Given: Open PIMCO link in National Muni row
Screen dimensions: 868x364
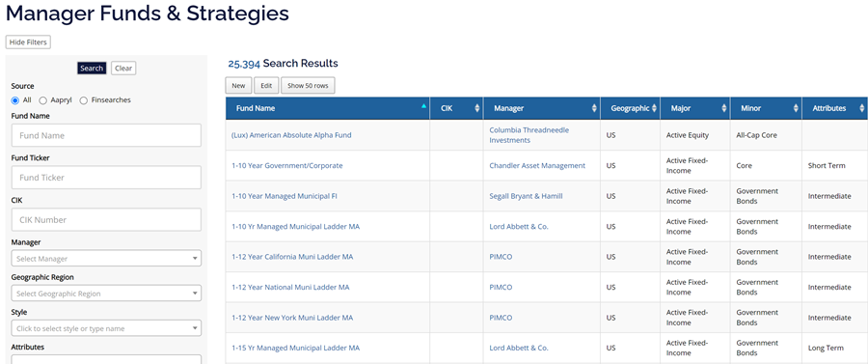Looking at the screenshot, I should (501, 288).
